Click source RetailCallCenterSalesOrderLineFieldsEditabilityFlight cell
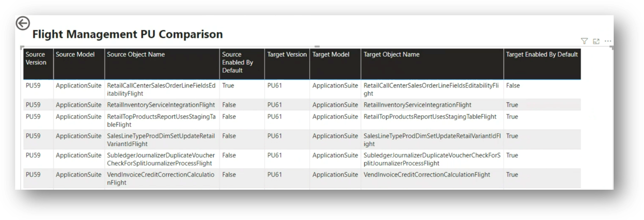The height and width of the screenshot is (220, 644). click(161, 89)
